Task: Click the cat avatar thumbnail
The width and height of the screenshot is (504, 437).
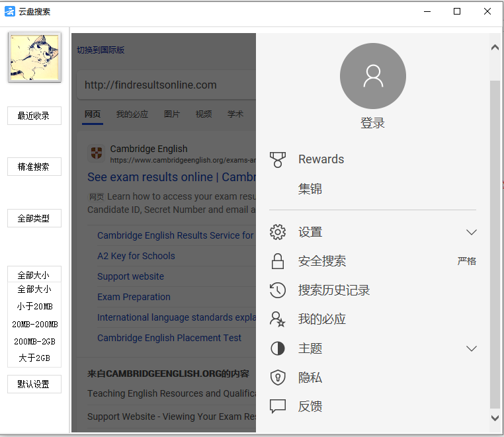Action: point(34,58)
